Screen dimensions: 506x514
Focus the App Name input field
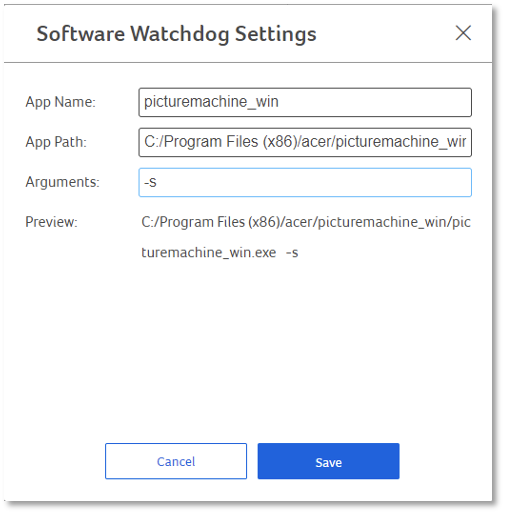(x=305, y=102)
